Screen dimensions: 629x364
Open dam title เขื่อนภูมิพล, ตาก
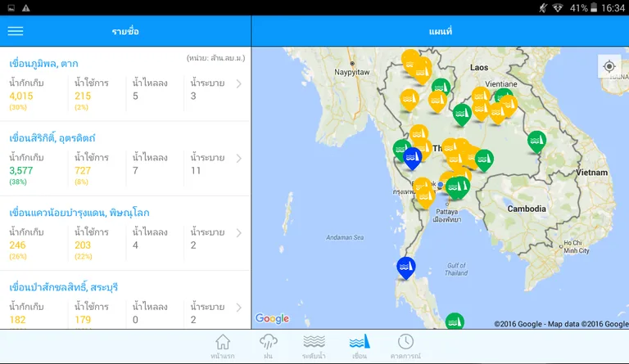click(43, 63)
